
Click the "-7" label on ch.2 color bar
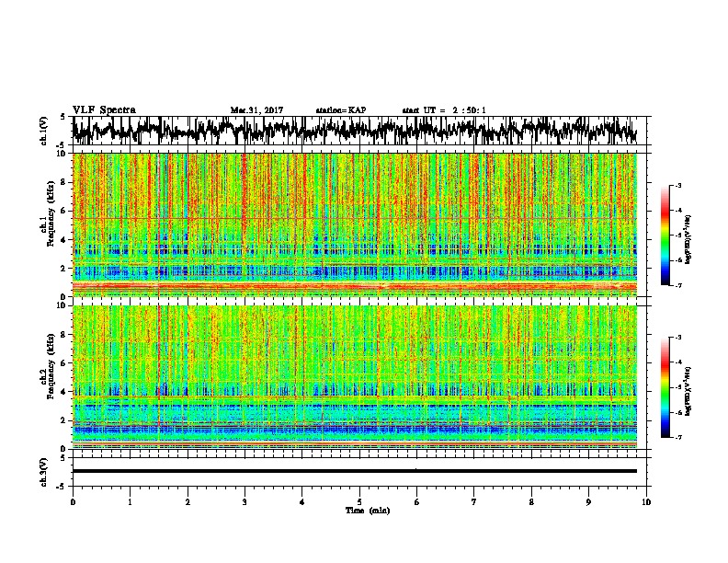[677, 437]
